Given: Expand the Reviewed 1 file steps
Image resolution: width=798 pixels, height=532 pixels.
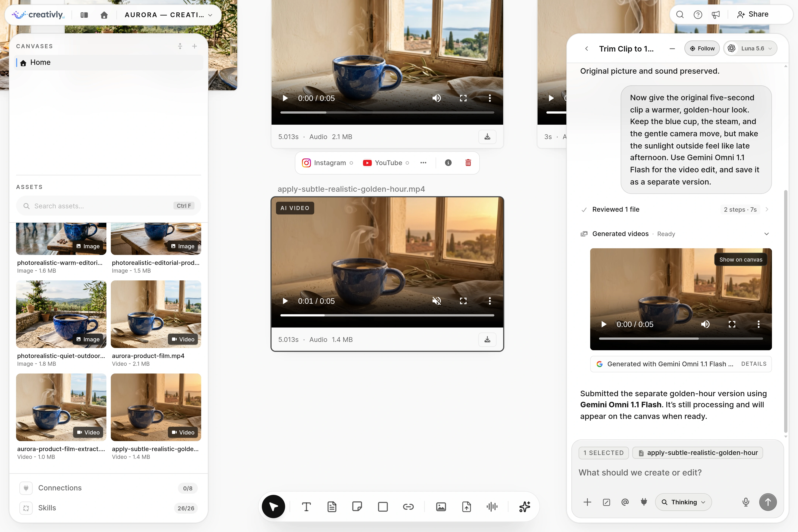Looking at the screenshot, I should point(767,209).
